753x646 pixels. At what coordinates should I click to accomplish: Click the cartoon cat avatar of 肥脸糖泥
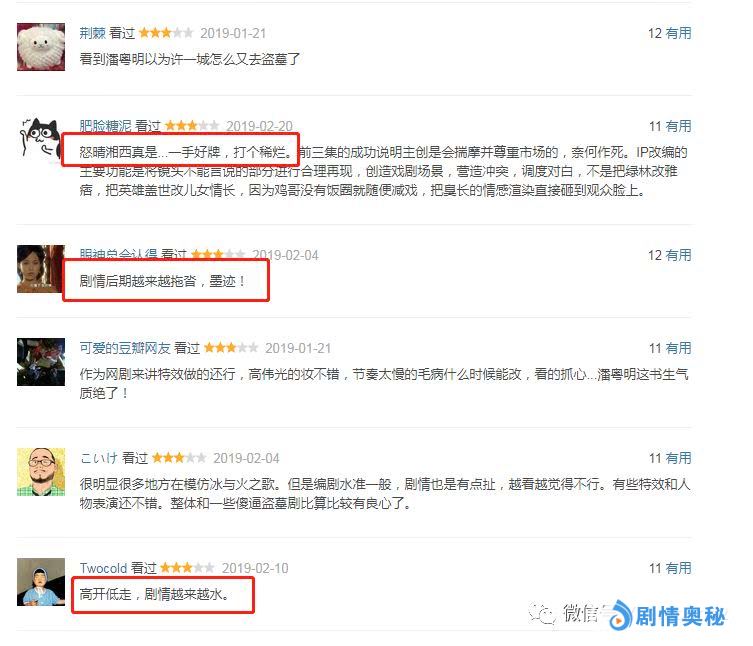(x=39, y=140)
